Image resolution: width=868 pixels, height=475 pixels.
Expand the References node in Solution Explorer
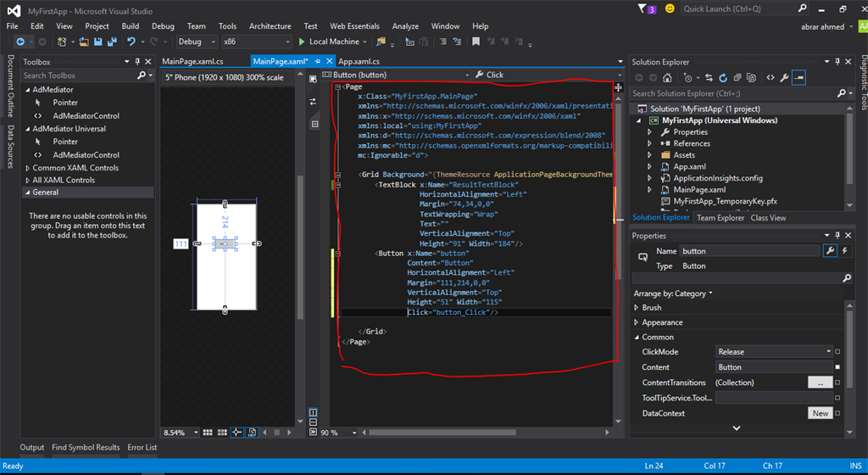coord(650,143)
